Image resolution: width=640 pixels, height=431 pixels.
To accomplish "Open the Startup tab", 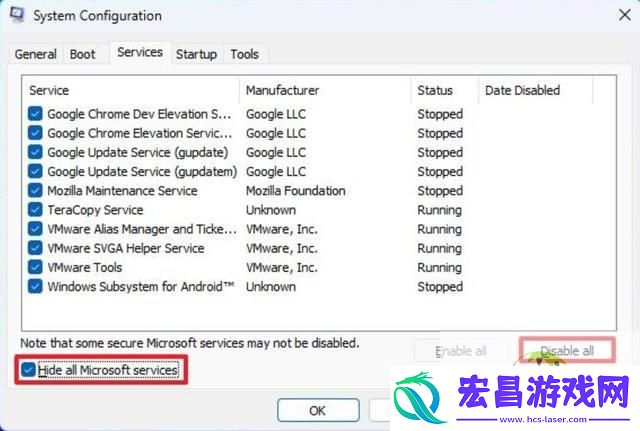I will [x=196, y=54].
